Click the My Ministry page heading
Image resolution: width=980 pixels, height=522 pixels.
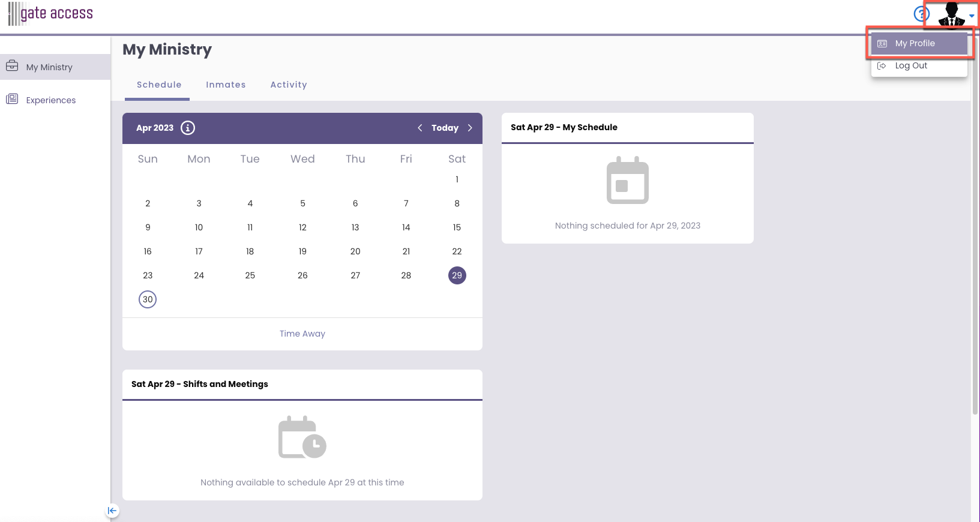coord(167,50)
